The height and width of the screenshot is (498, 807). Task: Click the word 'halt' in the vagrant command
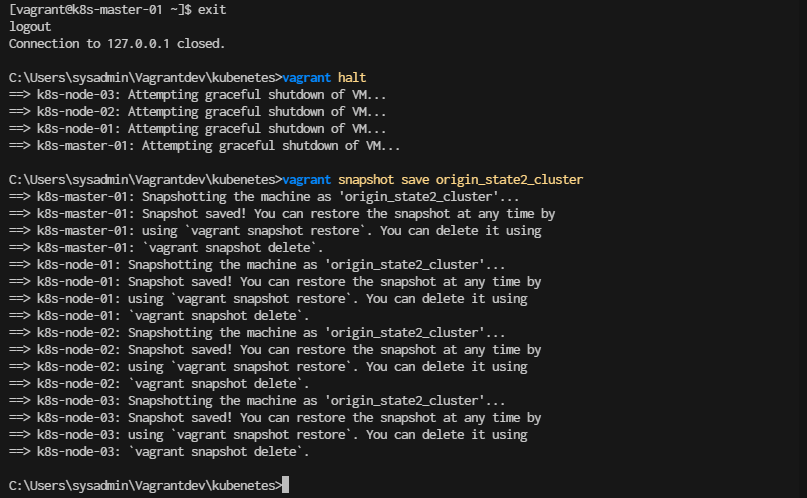pyautogui.click(x=352, y=78)
